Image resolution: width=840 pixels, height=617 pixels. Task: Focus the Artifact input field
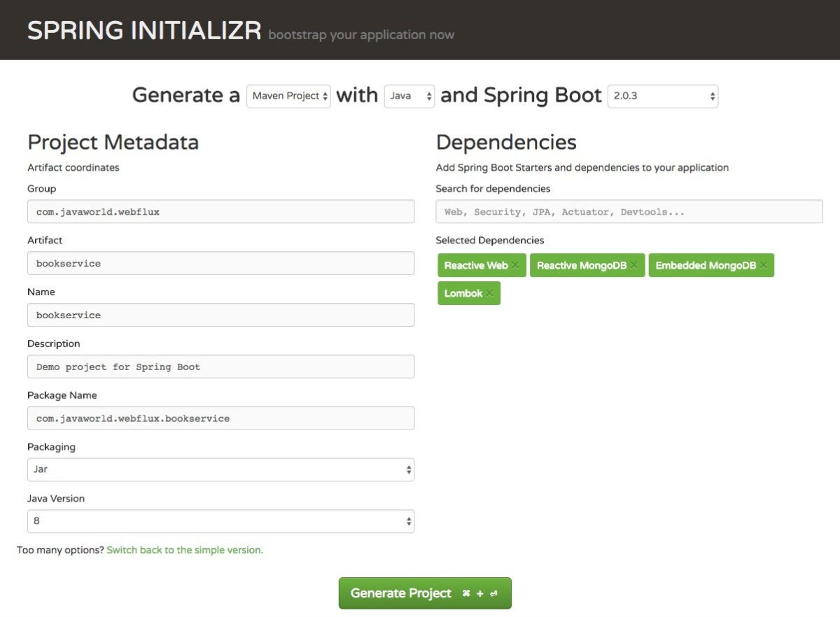(220, 263)
